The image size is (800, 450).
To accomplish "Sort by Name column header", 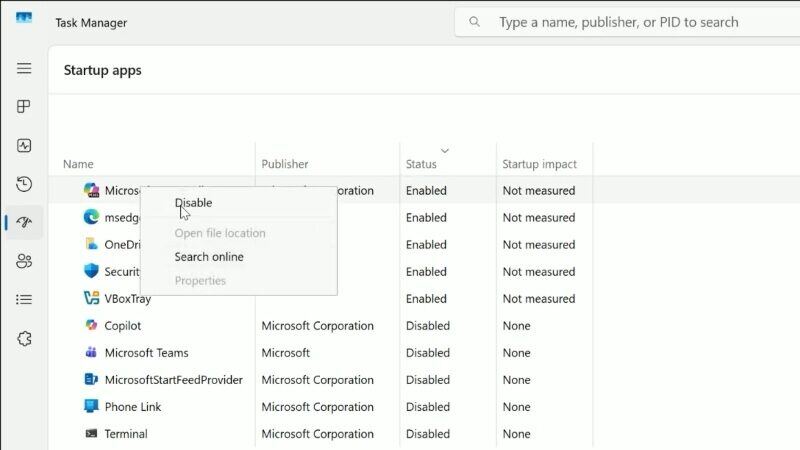I will 78,164.
